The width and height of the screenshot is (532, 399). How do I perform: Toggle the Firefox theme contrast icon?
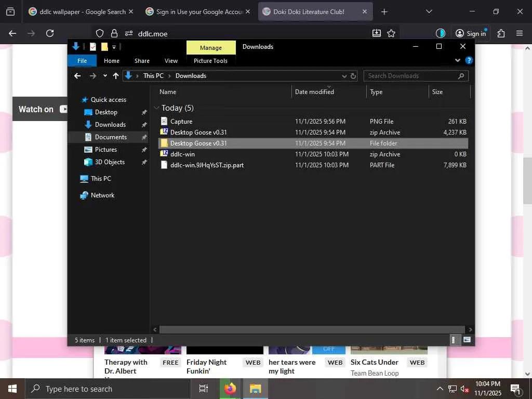441,33
